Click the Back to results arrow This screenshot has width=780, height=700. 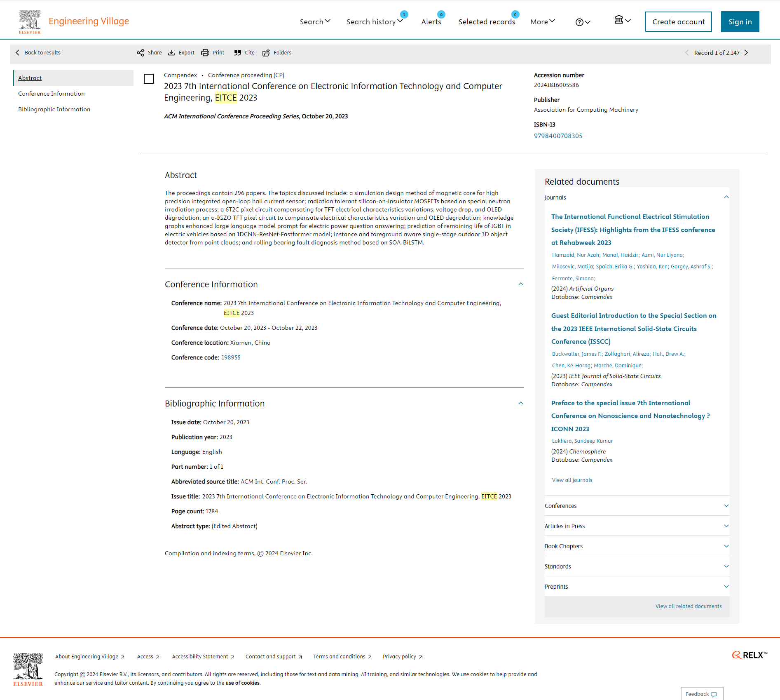pyautogui.click(x=17, y=53)
